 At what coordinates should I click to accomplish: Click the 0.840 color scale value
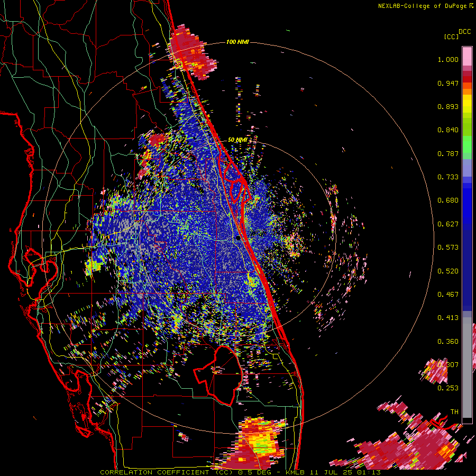[448, 130]
